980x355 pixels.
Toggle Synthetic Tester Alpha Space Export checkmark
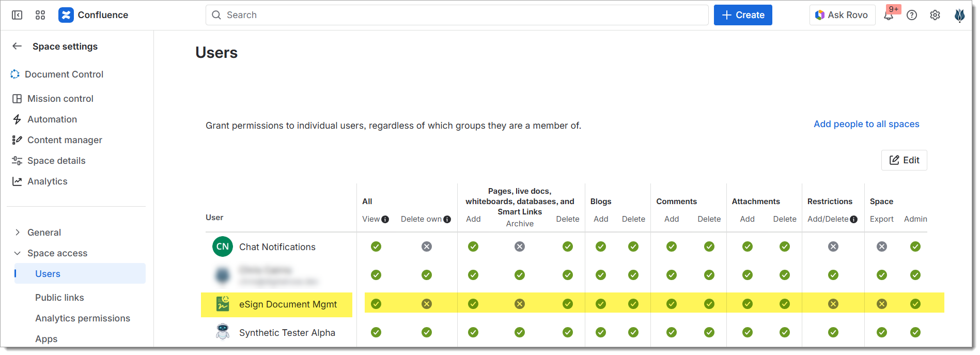coord(881,332)
